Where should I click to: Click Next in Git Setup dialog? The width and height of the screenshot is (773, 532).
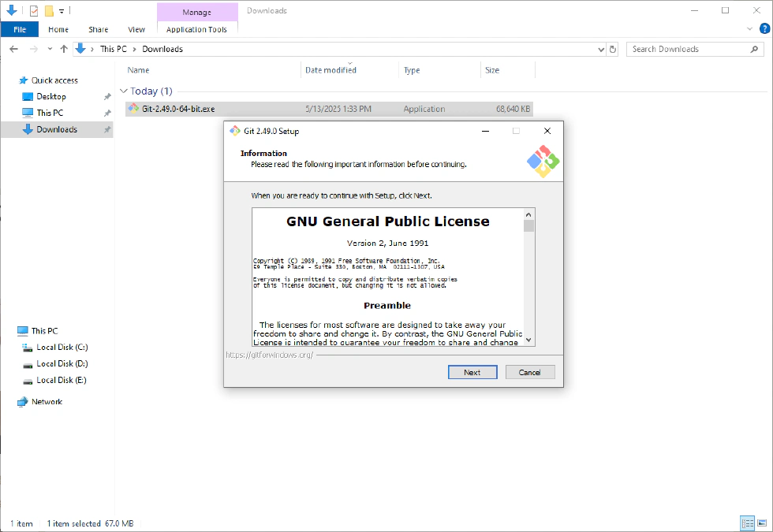pos(472,372)
